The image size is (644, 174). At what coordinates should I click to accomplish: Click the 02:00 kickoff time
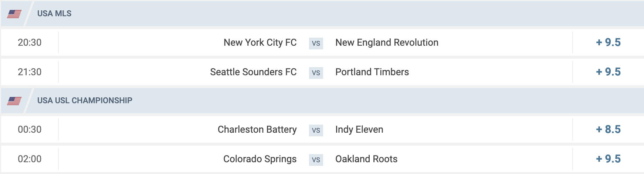point(30,159)
